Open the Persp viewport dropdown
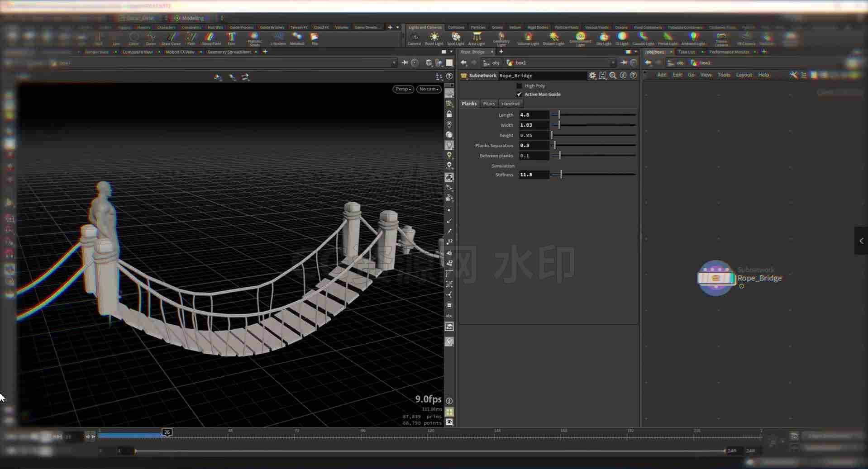 click(403, 89)
